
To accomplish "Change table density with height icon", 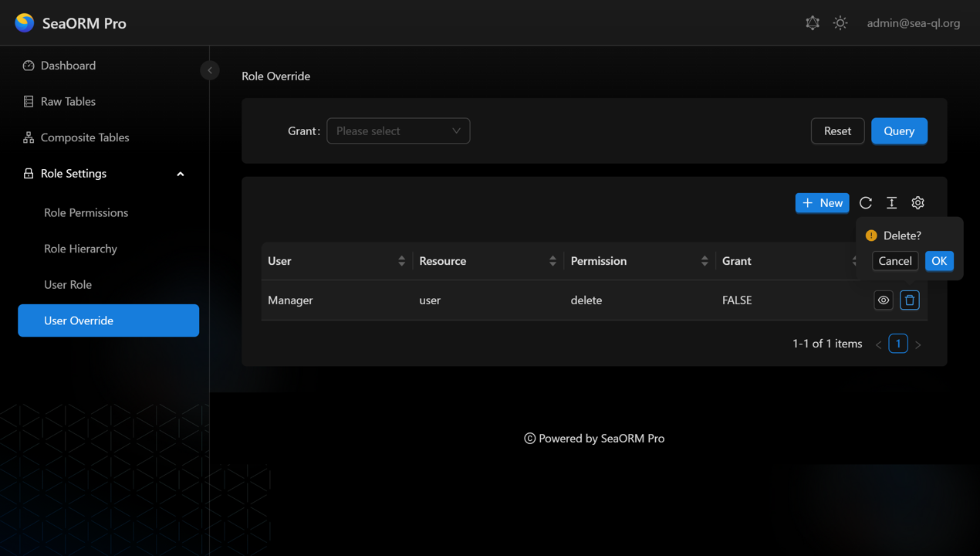I will [x=891, y=203].
